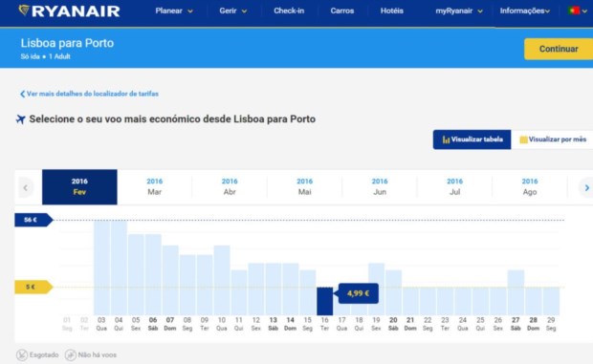Screen dimensions: 593x364
Task: Click the yellow Continuar button
Action: (x=559, y=49)
